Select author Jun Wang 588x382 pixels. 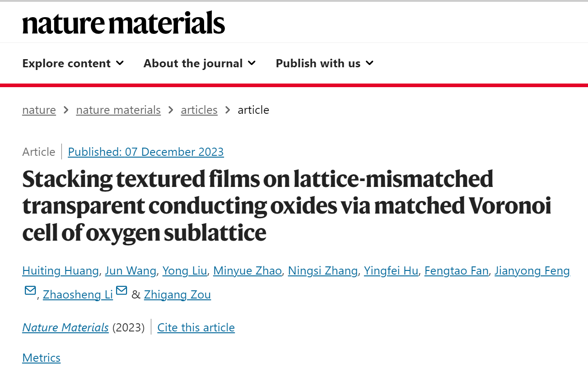click(x=131, y=271)
